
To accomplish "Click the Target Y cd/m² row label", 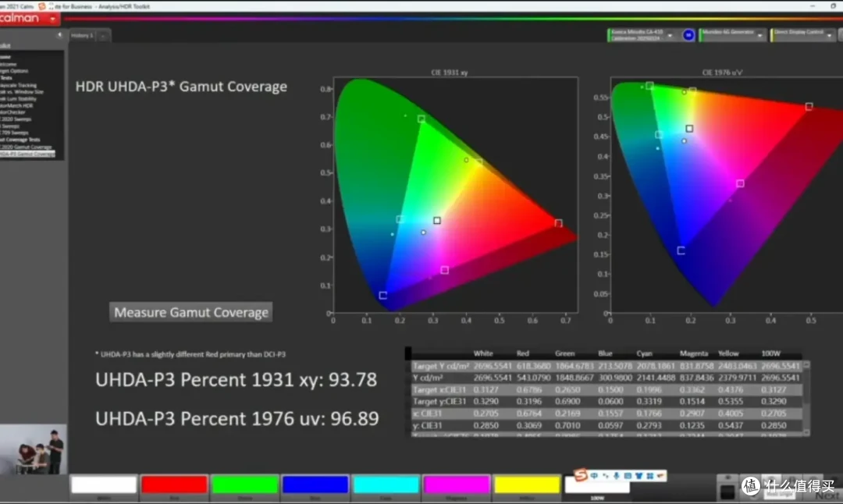I will click(x=441, y=366).
